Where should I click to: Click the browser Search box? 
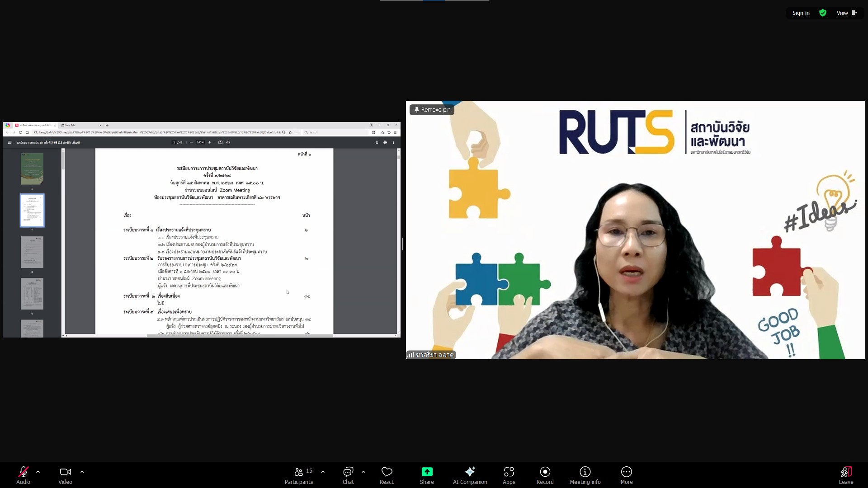pos(336,132)
